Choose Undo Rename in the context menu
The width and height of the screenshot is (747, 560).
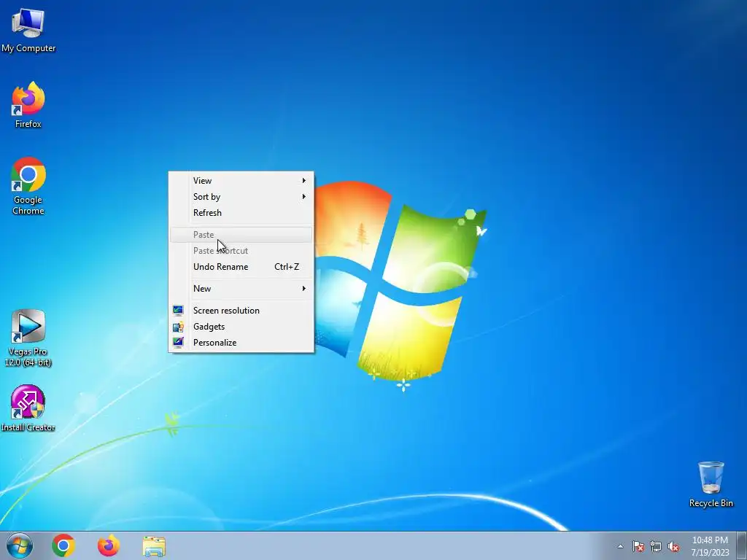[x=241, y=267]
